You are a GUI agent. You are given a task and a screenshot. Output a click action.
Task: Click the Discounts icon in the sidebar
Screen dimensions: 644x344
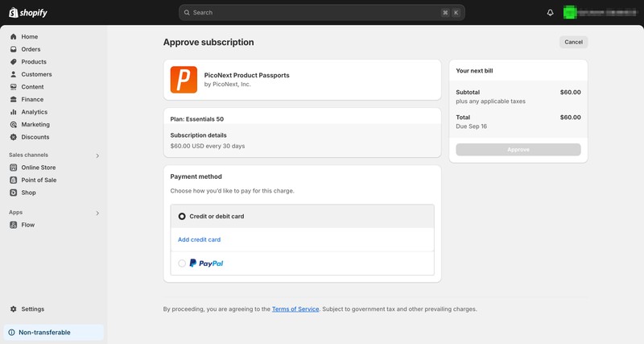14,137
